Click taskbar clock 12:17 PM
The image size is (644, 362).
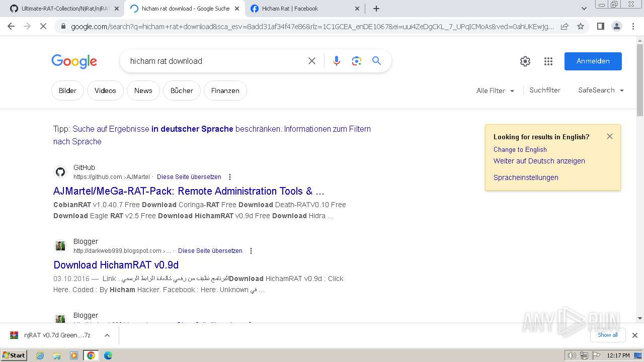click(618, 355)
